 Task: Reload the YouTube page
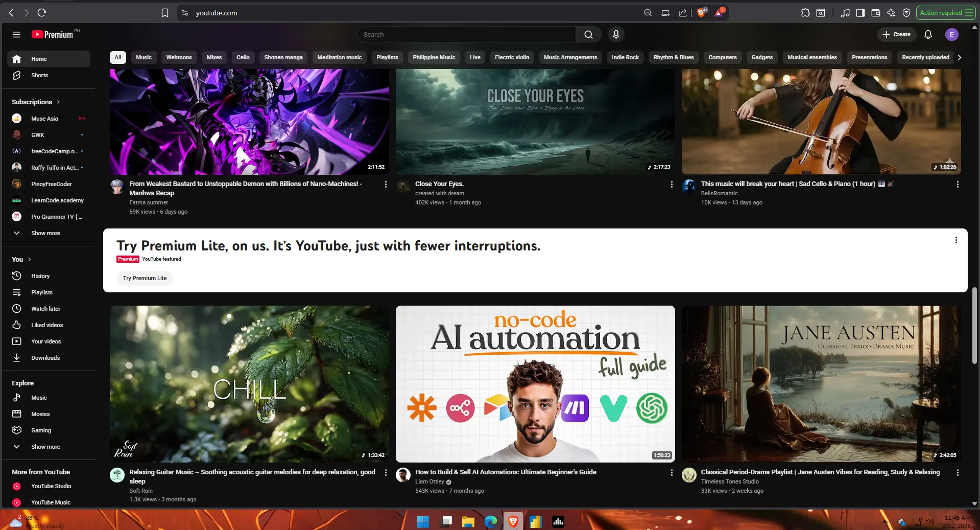coord(42,13)
